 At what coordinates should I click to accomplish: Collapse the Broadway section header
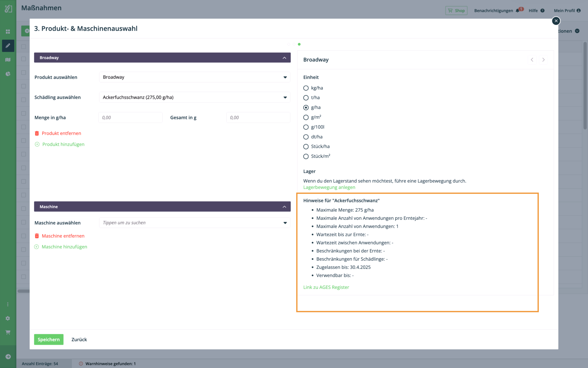point(162,58)
